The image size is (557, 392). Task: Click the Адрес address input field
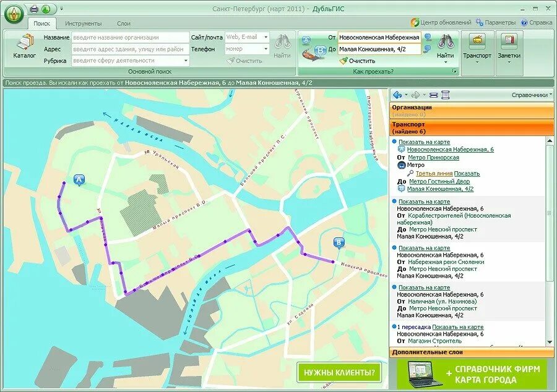[130, 49]
